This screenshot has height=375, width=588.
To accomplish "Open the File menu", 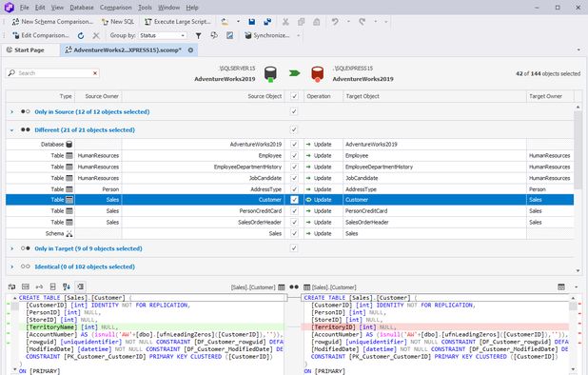I will click(25, 8).
